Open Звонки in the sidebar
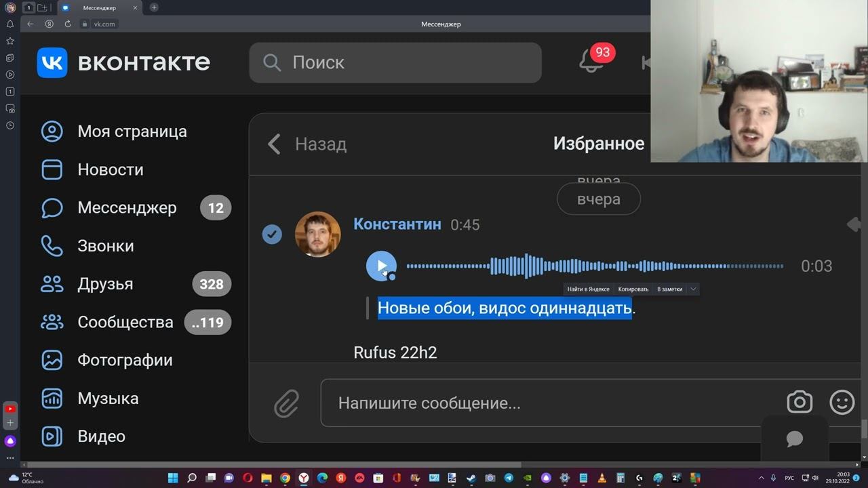Viewport: 868px width, 488px height. coord(87,246)
